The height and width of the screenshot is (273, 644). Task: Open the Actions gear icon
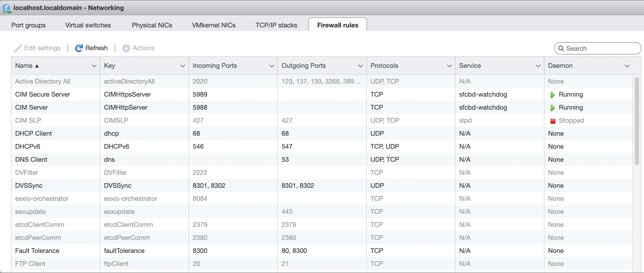pyautogui.click(x=126, y=48)
